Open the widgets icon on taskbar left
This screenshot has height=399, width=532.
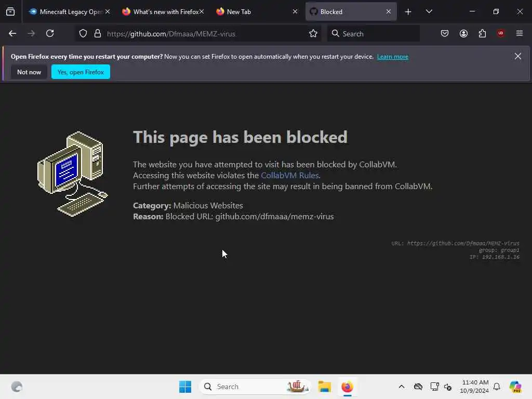(x=17, y=387)
